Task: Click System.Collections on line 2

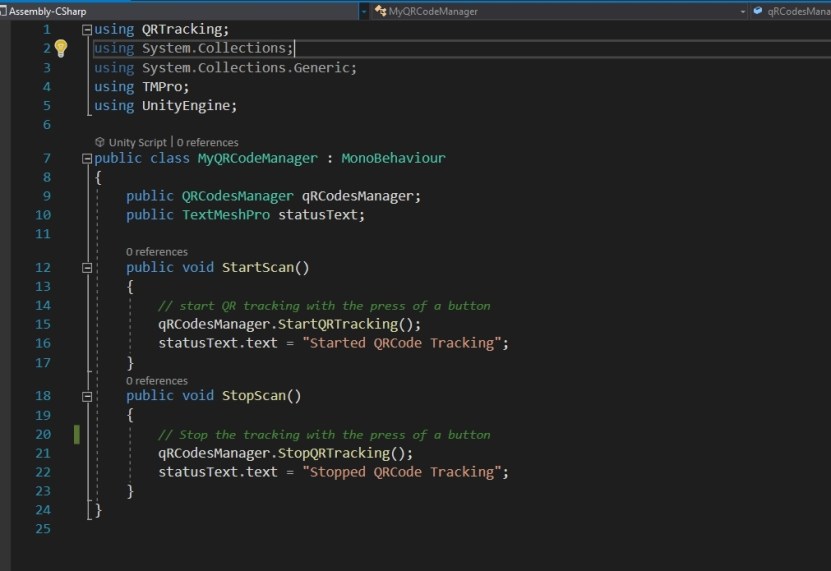Action: (214, 48)
